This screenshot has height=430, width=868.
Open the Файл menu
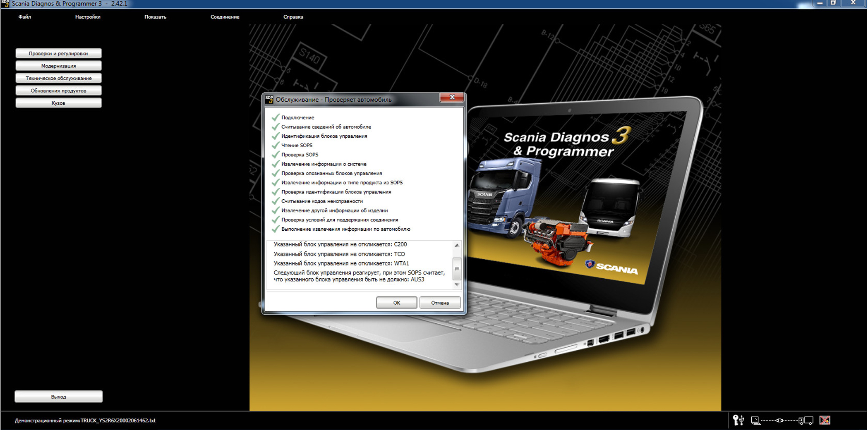tap(25, 17)
